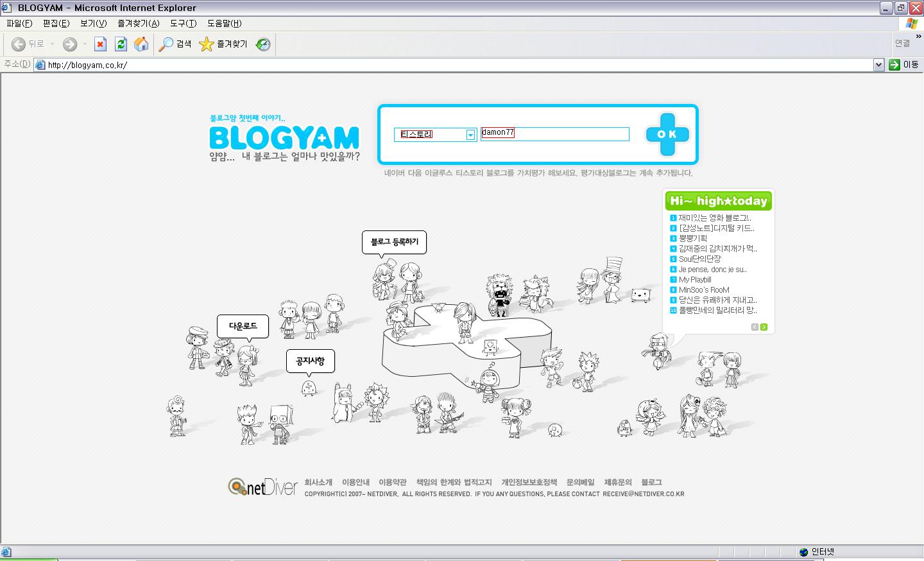The height and width of the screenshot is (561, 924).
Task: Open ranked blog 김재중의 김치찌개가 먹
Action: (717, 249)
